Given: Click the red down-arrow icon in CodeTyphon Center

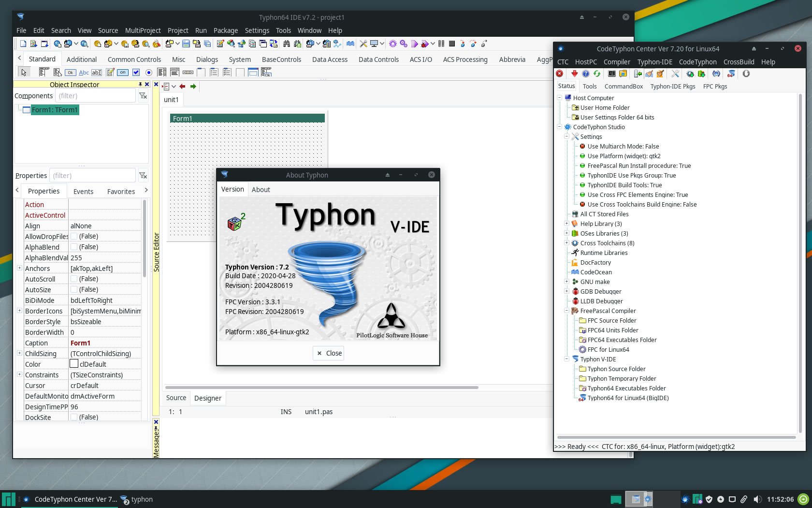Looking at the screenshot, I should (x=574, y=74).
